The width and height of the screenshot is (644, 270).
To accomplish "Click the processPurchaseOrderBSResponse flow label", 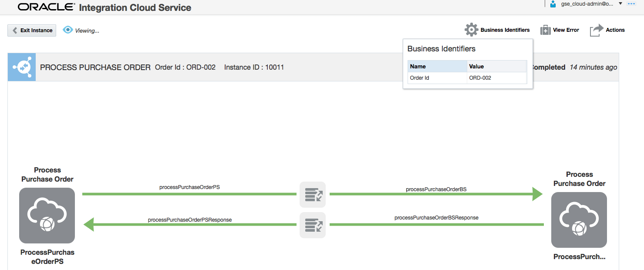I will click(436, 217).
